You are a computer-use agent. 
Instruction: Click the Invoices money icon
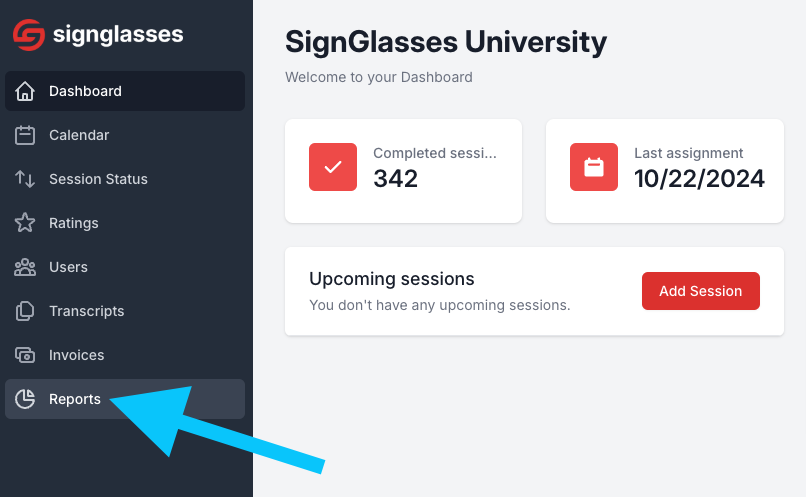[x=25, y=355]
